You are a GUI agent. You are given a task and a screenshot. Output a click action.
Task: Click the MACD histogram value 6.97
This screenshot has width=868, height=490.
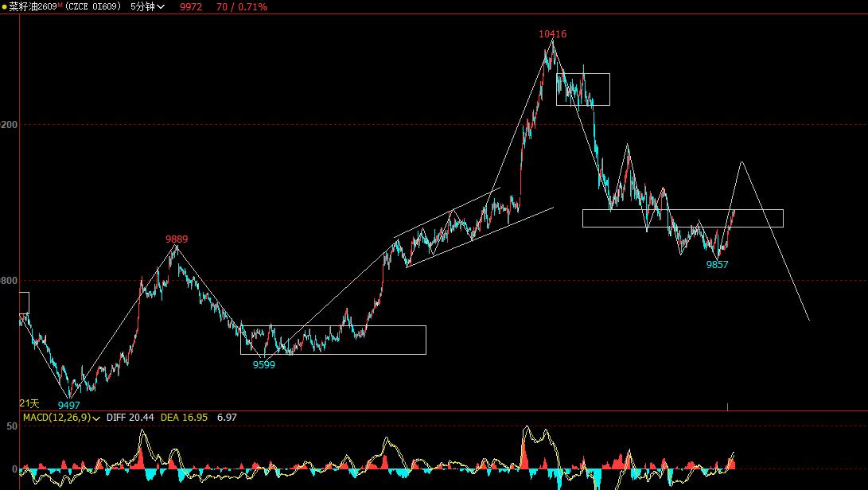227,418
